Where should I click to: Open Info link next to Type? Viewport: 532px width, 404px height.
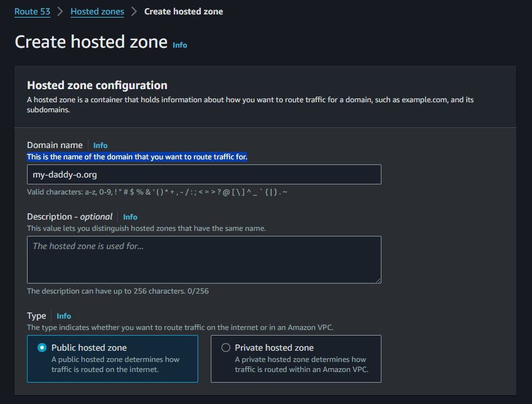coord(64,316)
